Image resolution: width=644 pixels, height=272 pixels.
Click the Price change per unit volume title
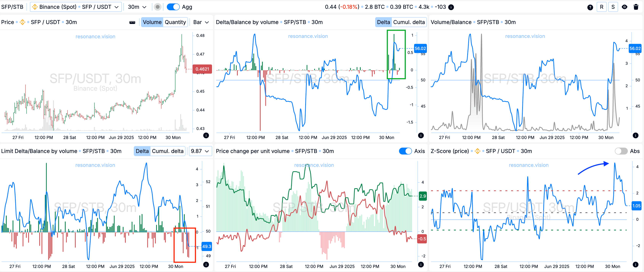tap(252, 151)
